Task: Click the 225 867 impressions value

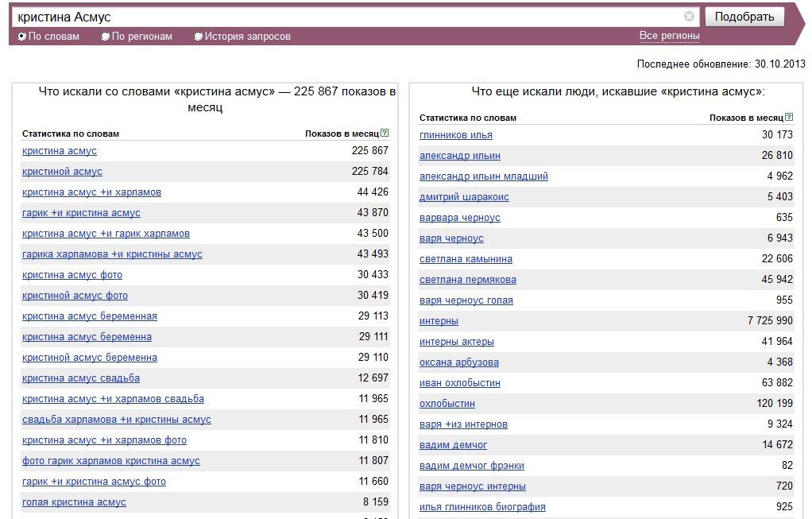Action: coord(369,150)
